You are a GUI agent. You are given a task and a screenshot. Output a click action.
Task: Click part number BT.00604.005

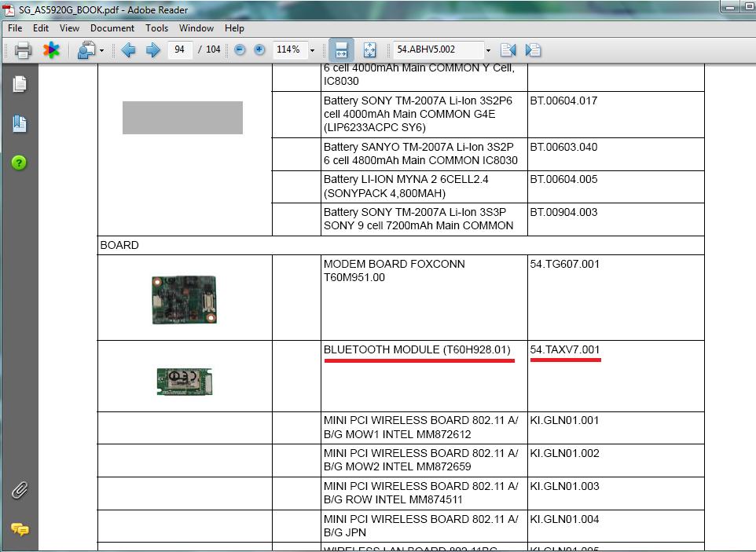click(563, 179)
